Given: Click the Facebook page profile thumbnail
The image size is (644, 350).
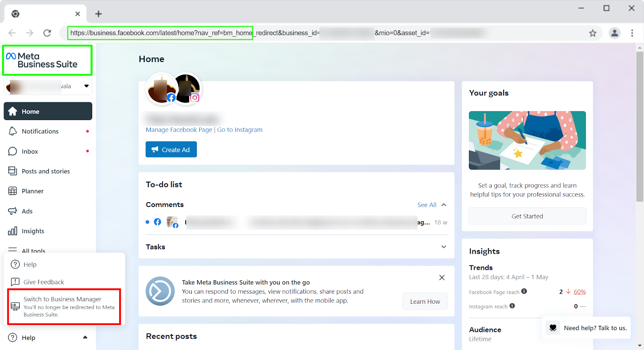Looking at the screenshot, I should tap(161, 88).
